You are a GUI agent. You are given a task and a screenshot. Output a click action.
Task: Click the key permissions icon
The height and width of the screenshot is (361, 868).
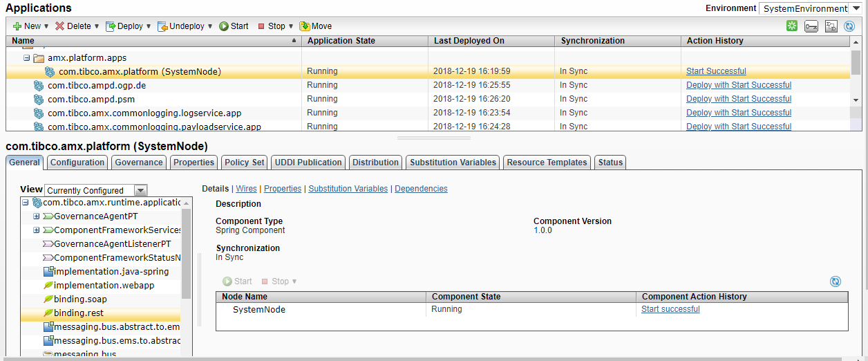click(811, 26)
